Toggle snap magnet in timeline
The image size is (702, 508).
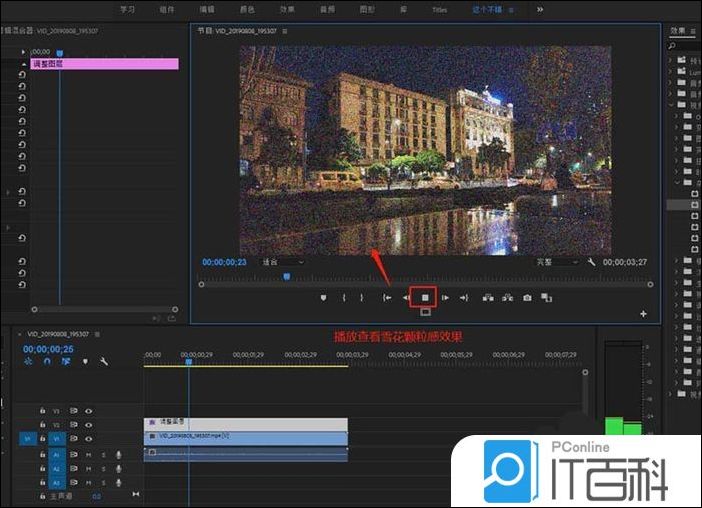46,362
